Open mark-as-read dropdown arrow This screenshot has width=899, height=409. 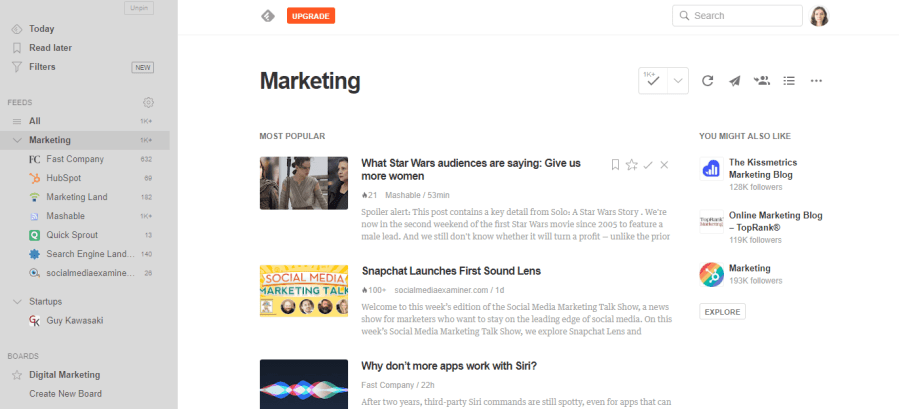click(678, 81)
